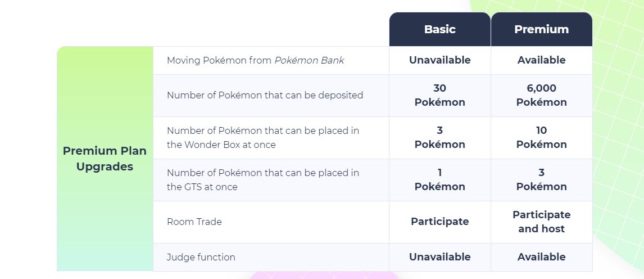
Task: Click the 30 Pokémon Basic deposit cell
Action: point(440,95)
